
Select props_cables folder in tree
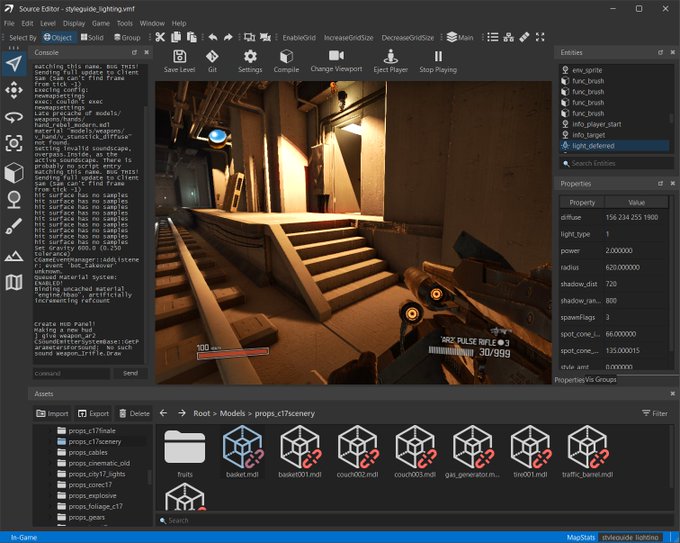pyautogui.click(x=88, y=452)
